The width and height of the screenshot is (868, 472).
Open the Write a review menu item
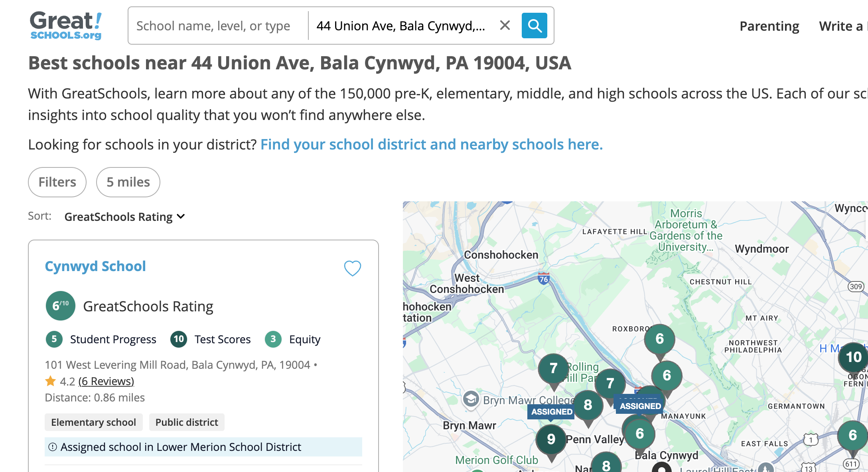(842, 26)
